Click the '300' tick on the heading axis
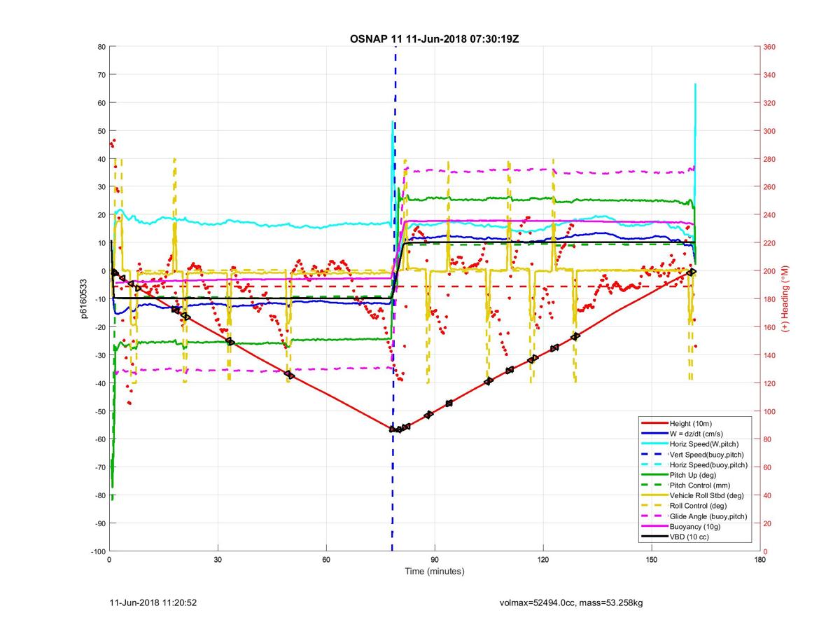840x620 pixels. point(770,131)
